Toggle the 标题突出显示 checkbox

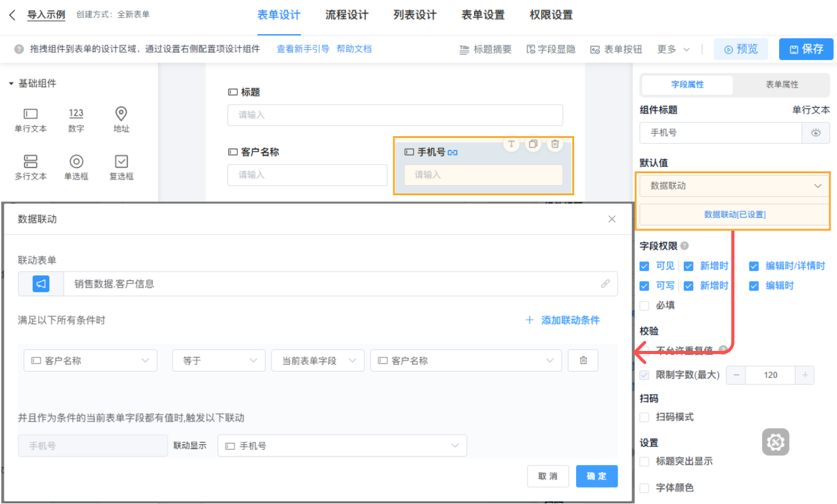(x=644, y=461)
